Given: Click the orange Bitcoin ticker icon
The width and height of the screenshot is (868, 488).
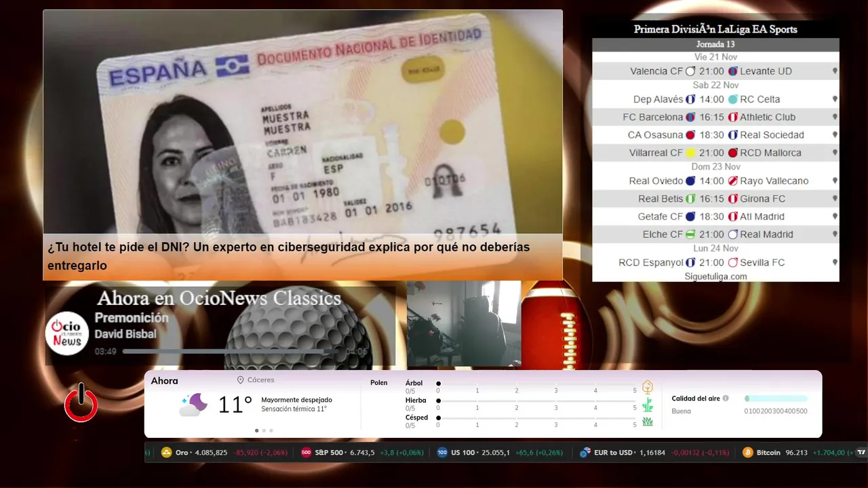Looking at the screenshot, I should 748,453.
